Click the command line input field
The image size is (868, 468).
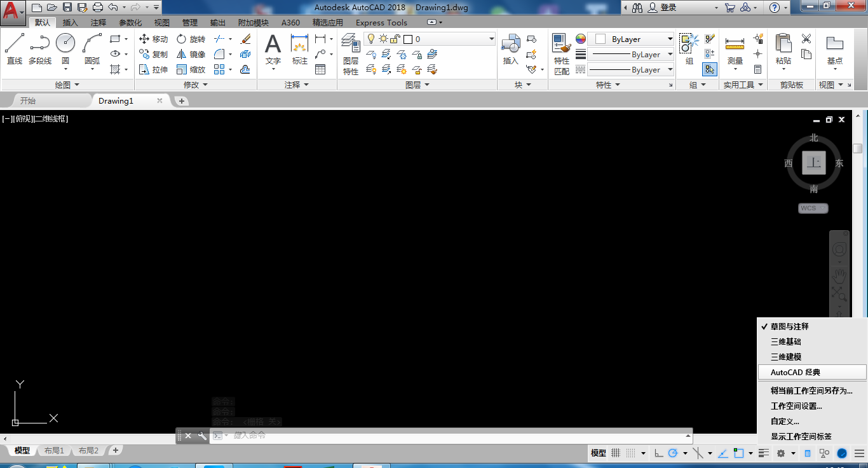coord(445,436)
